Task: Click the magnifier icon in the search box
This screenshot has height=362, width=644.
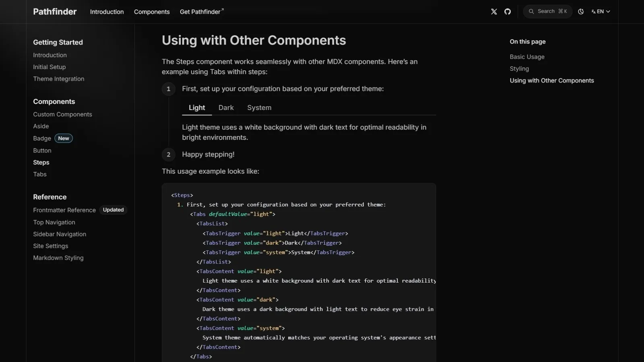Action: pos(531,12)
